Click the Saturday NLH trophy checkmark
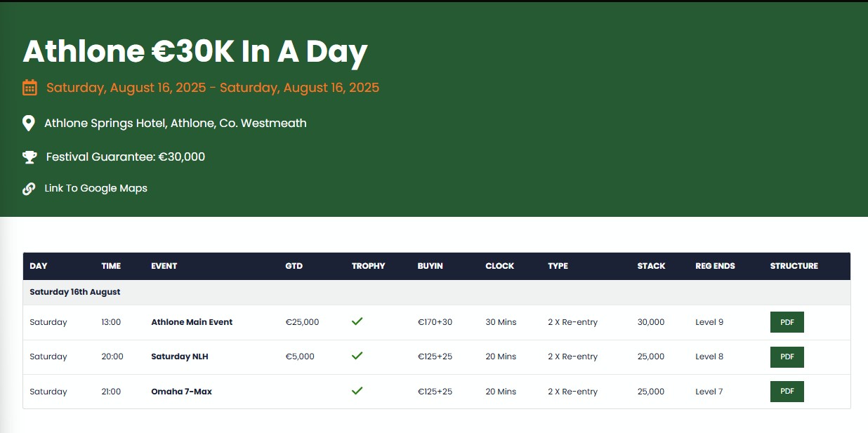Image resolution: width=868 pixels, height=433 pixels. (x=357, y=356)
